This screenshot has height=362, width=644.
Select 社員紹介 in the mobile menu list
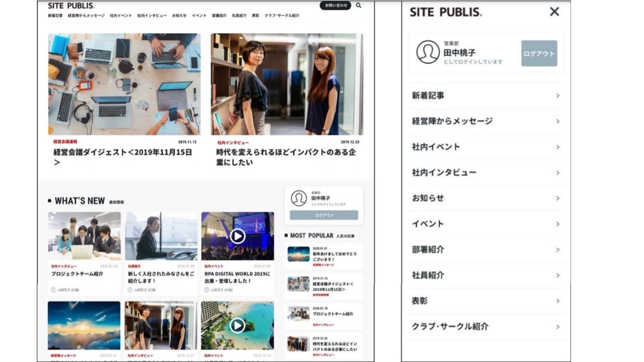tap(428, 276)
